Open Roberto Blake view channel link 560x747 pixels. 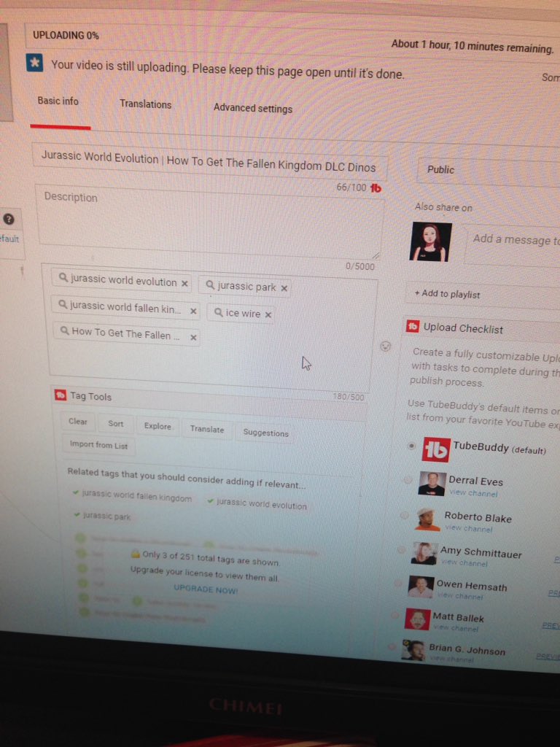coord(469,528)
